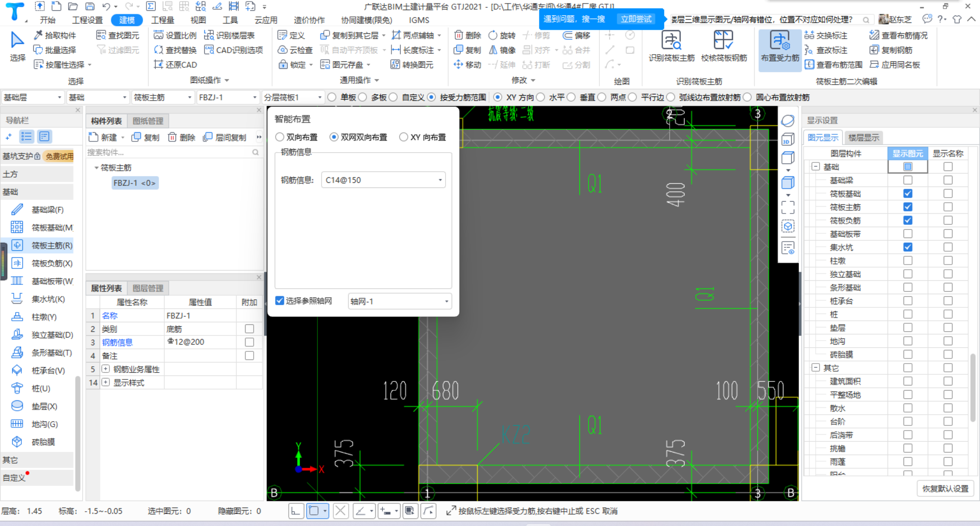This screenshot has width=980, height=526.
Task: Click 拾取构件 pick component icon
Action: 38,35
